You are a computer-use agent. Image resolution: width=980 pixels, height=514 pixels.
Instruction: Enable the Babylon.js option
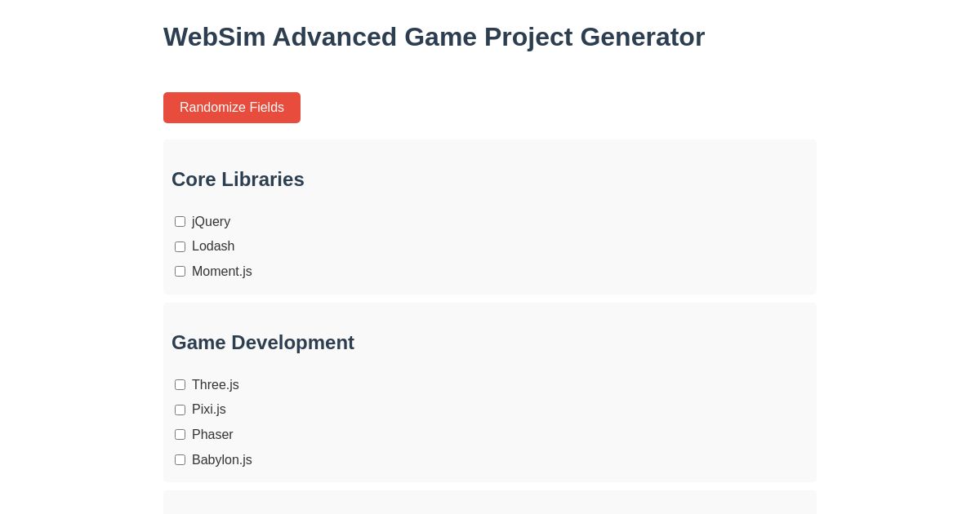pos(180,459)
